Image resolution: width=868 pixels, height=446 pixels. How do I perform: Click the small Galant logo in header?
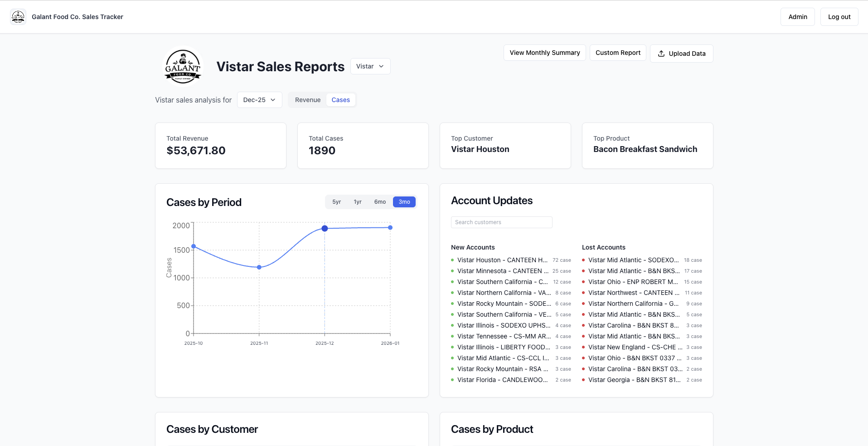point(18,17)
